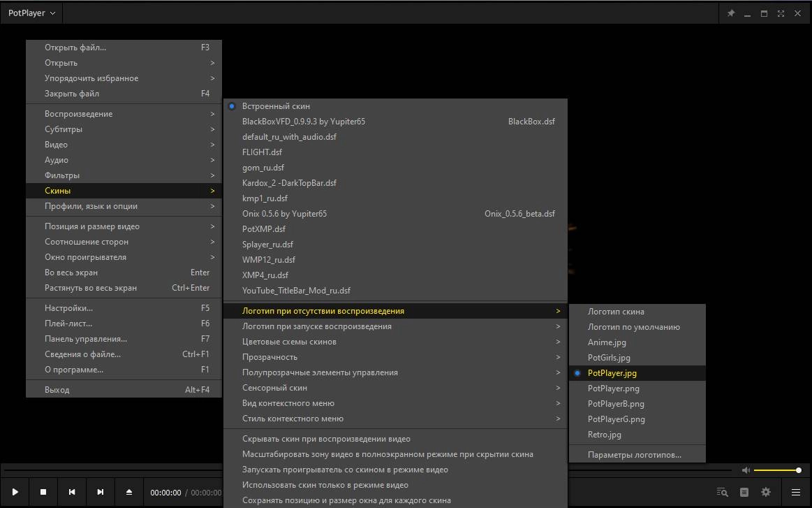This screenshot has height=508, width=812.
Task: Open the playlist search icon
Action: point(723,492)
